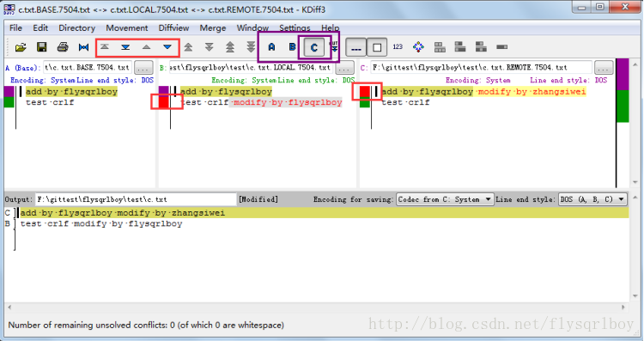Click output horizontal scrollbar right arrow
The width and height of the screenshot is (644, 341).
tap(623, 308)
